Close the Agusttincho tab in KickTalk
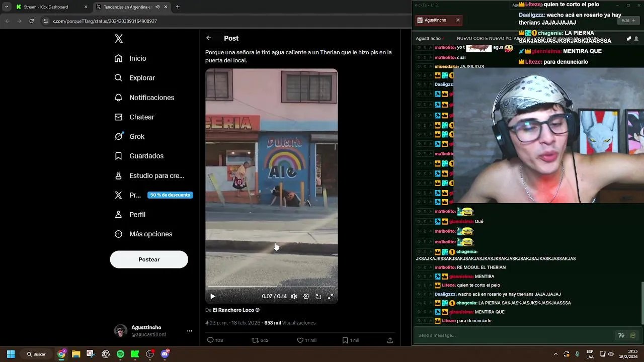644x362 pixels. coord(458,20)
